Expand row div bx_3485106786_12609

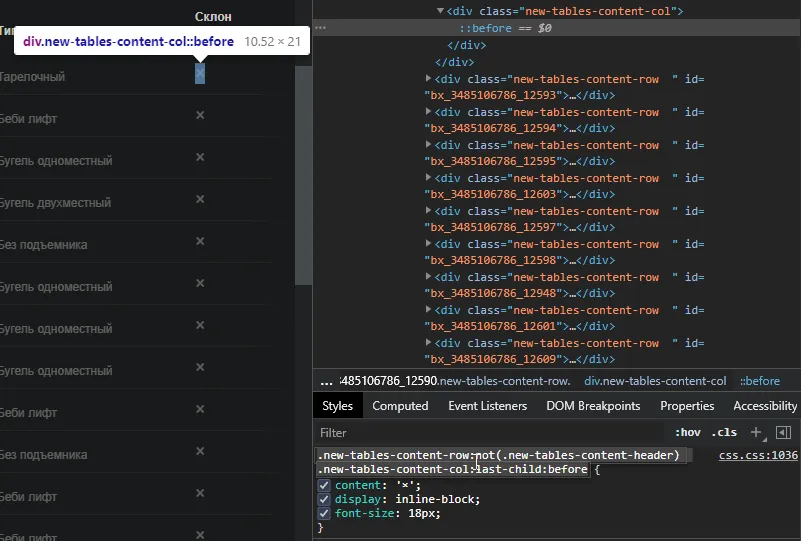(x=428, y=342)
